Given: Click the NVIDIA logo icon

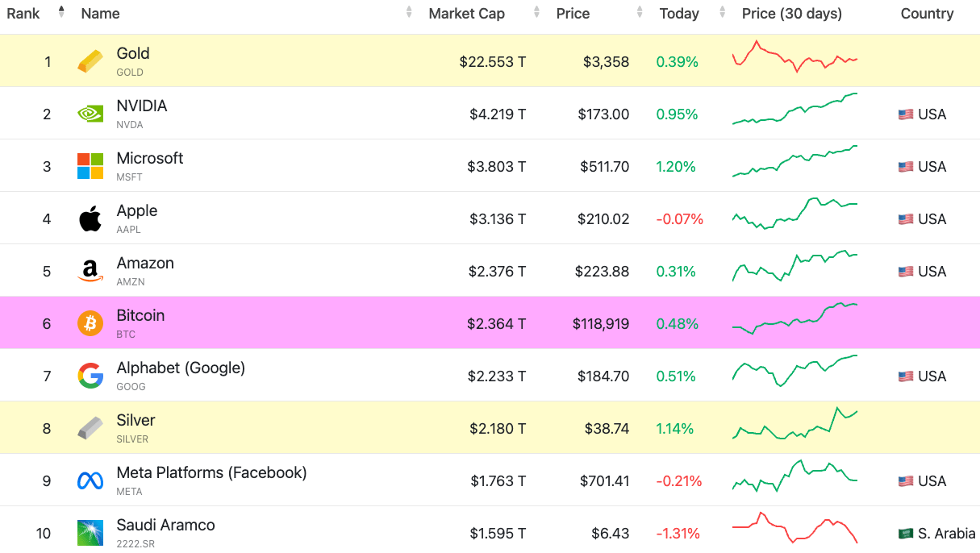Looking at the screenshot, I should tap(90, 114).
